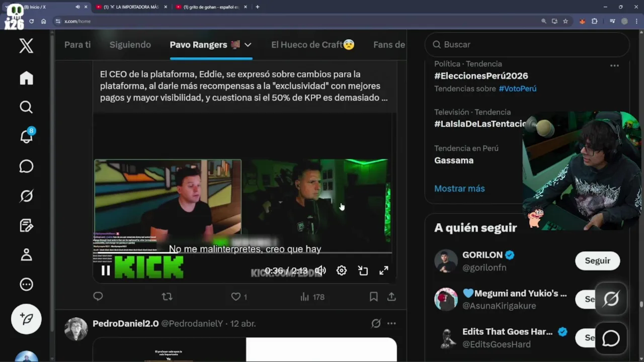Toggle picture-in-picture on video
The image size is (644, 362).
363,270
